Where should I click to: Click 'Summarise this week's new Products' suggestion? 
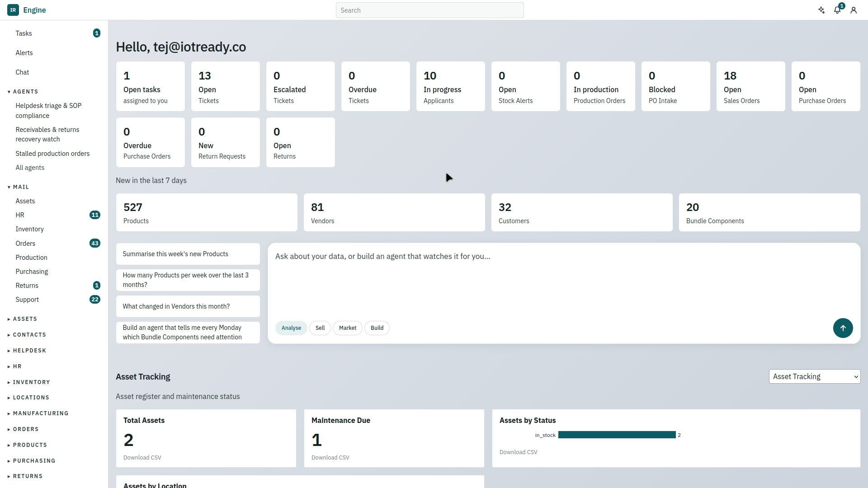tap(188, 254)
